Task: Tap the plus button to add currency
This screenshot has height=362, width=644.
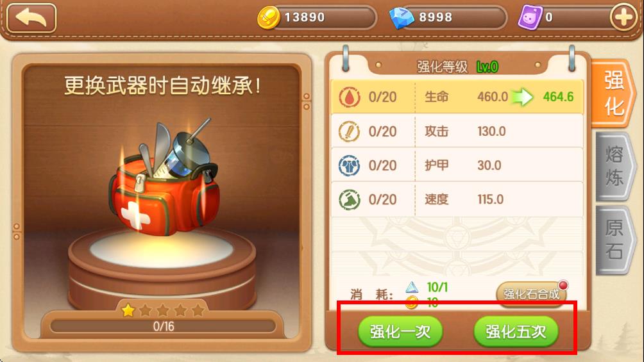Action: (623, 18)
